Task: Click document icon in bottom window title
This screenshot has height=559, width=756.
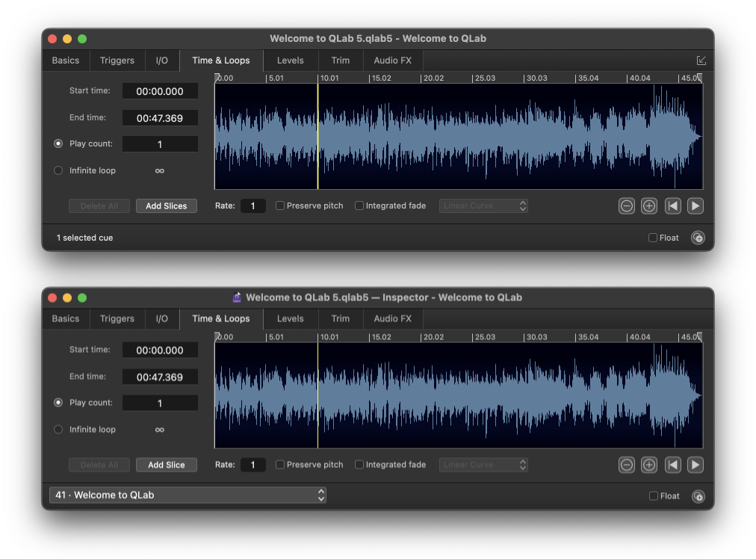Action: (237, 297)
